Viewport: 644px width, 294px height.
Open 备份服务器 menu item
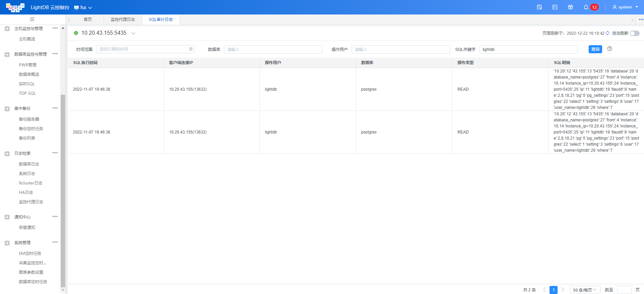tap(29, 119)
